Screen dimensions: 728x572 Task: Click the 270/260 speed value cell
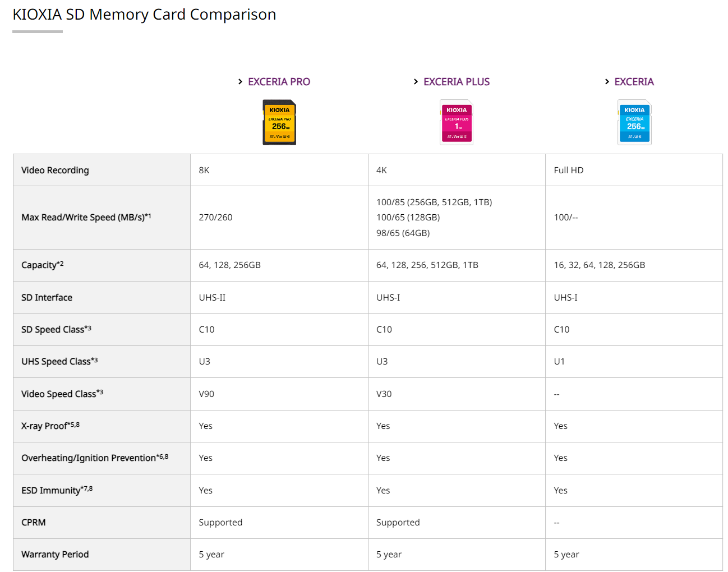point(215,217)
